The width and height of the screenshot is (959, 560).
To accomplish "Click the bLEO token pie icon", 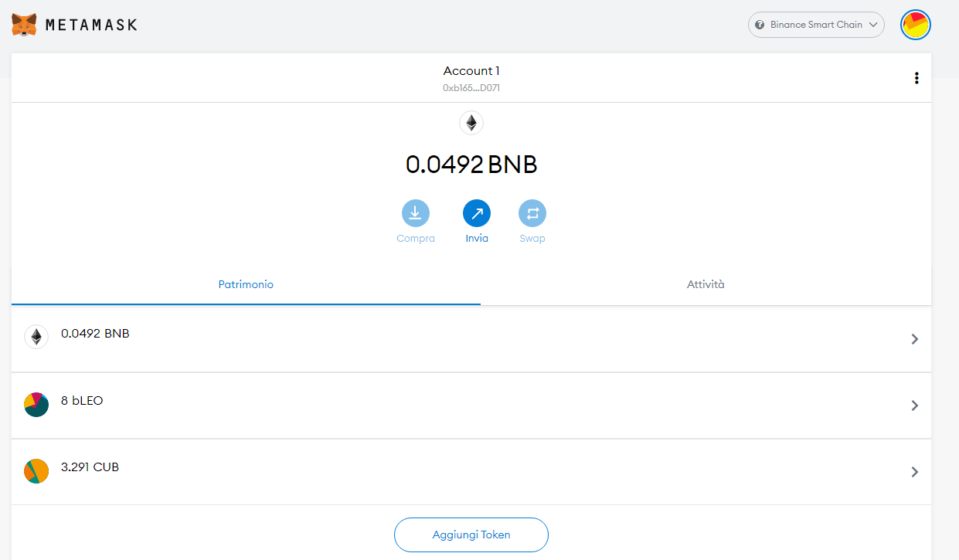I will click(36, 405).
